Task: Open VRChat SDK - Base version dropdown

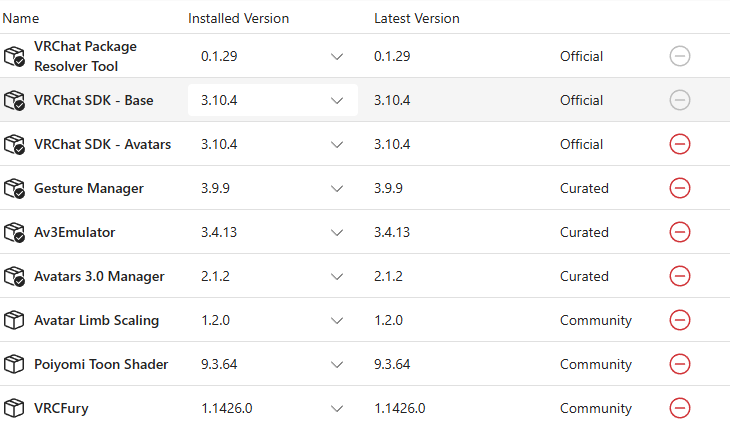Action: click(273, 100)
